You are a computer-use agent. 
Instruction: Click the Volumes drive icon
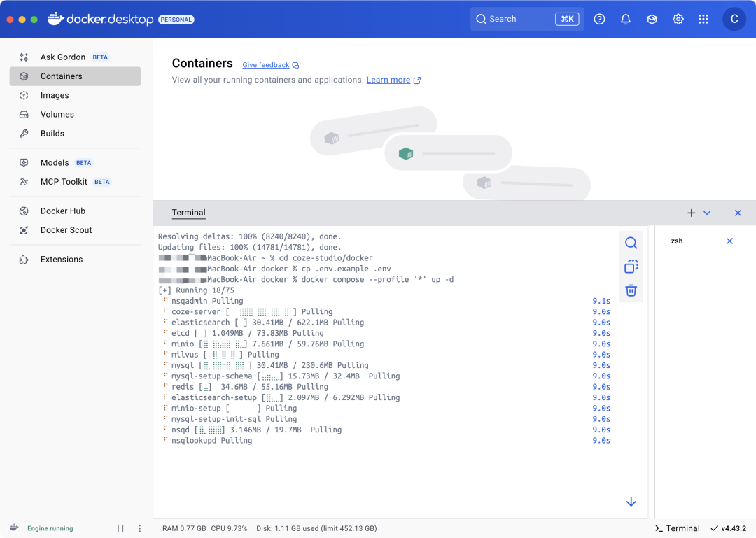point(24,115)
